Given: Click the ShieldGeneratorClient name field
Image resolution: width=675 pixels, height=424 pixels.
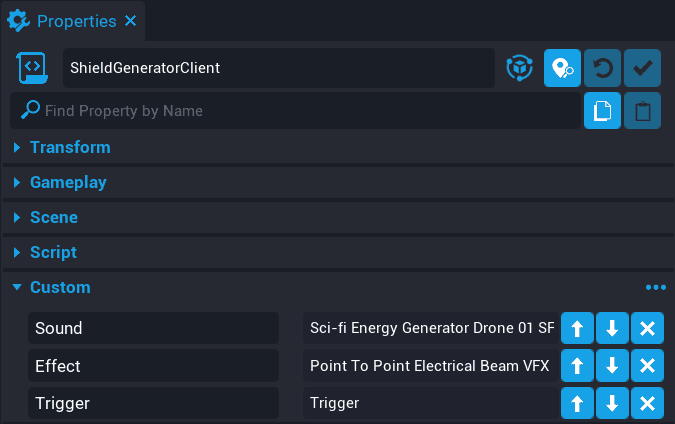Looking at the screenshot, I should [278, 68].
